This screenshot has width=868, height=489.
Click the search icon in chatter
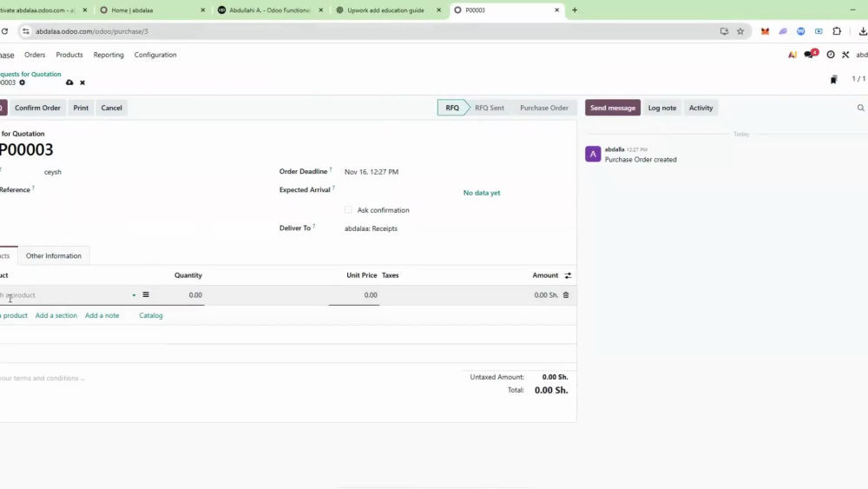860,108
